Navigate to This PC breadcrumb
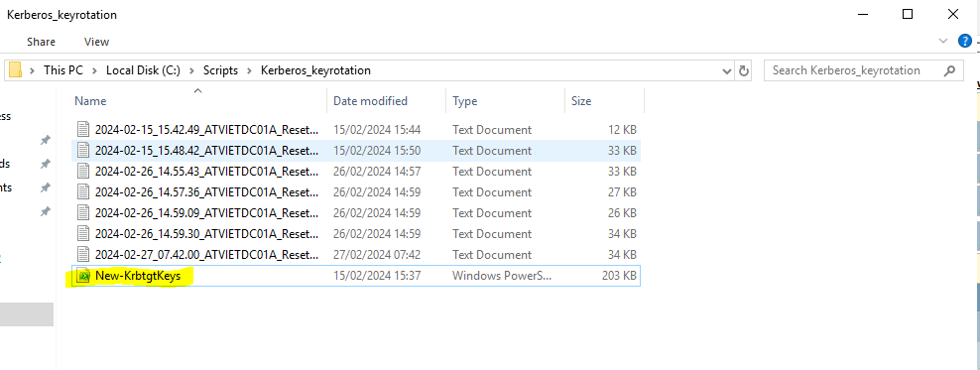Image resolution: width=980 pixels, height=370 pixels. click(x=63, y=70)
